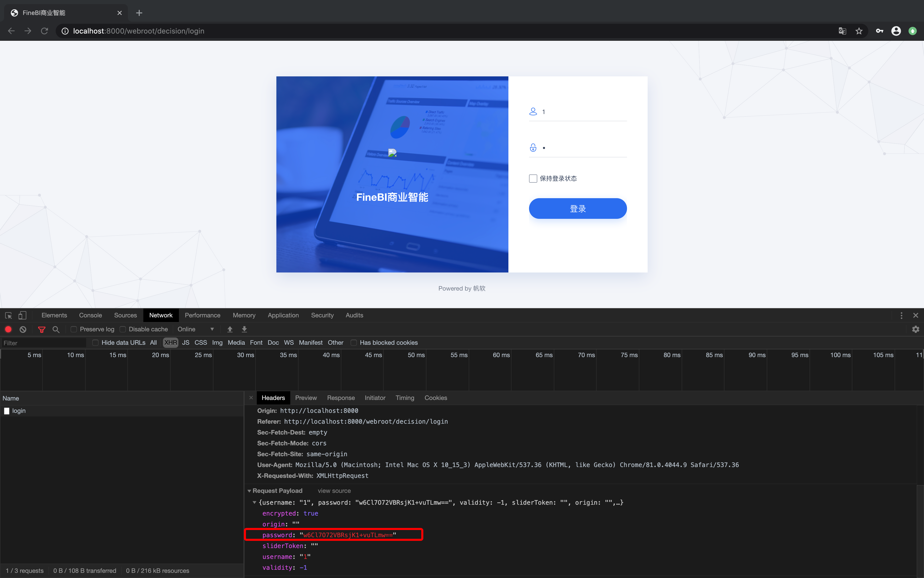Open the Sources tab
The image size is (924, 578).
coord(125,315)
